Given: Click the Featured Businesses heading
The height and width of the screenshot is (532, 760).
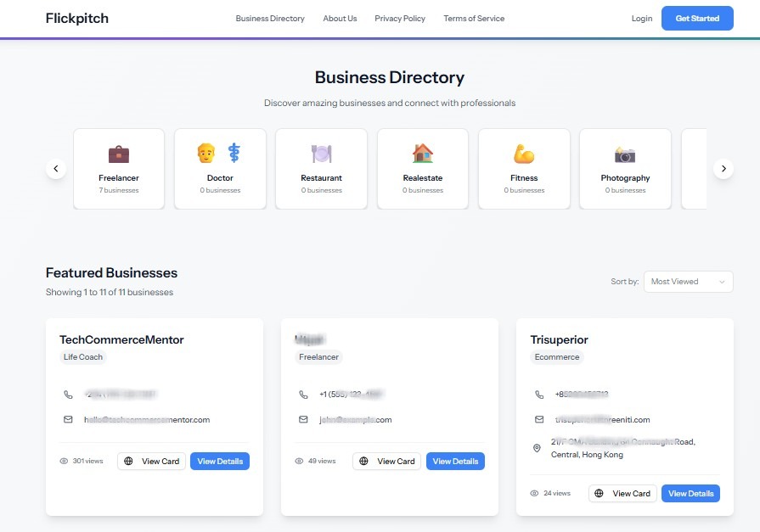Looking at the screenshot, I should [111, 272].
